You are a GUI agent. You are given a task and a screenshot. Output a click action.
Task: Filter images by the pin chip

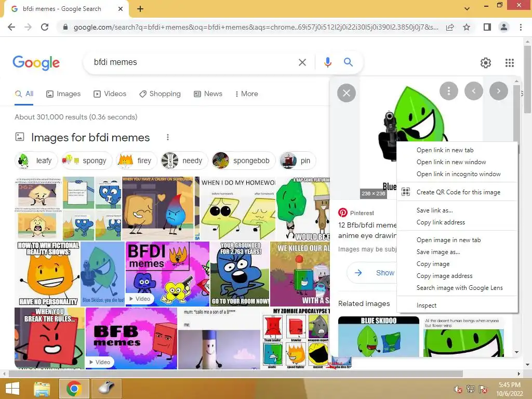coord(297,161)
